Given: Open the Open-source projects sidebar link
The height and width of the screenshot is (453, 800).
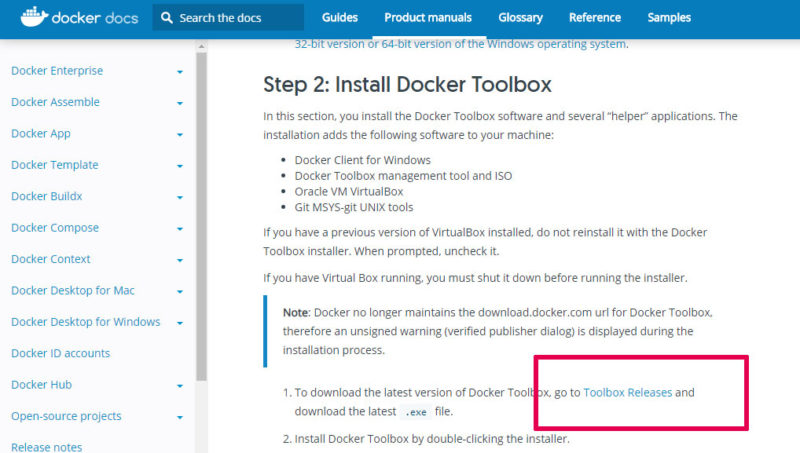Looking at the screenshot, I should point(66,416).
